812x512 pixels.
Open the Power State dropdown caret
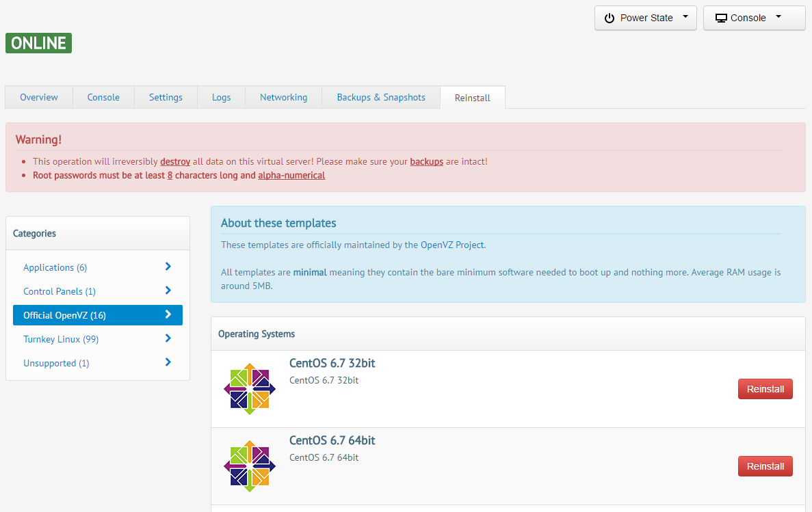[685, 18]
